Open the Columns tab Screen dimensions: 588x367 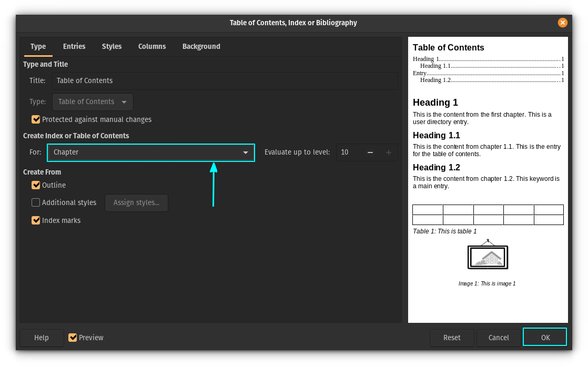click(x=152, y=46)
